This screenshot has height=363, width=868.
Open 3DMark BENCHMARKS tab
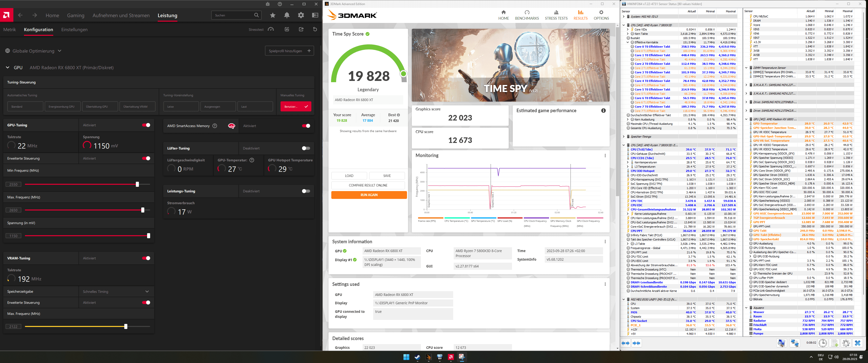(x=527, y=15)
